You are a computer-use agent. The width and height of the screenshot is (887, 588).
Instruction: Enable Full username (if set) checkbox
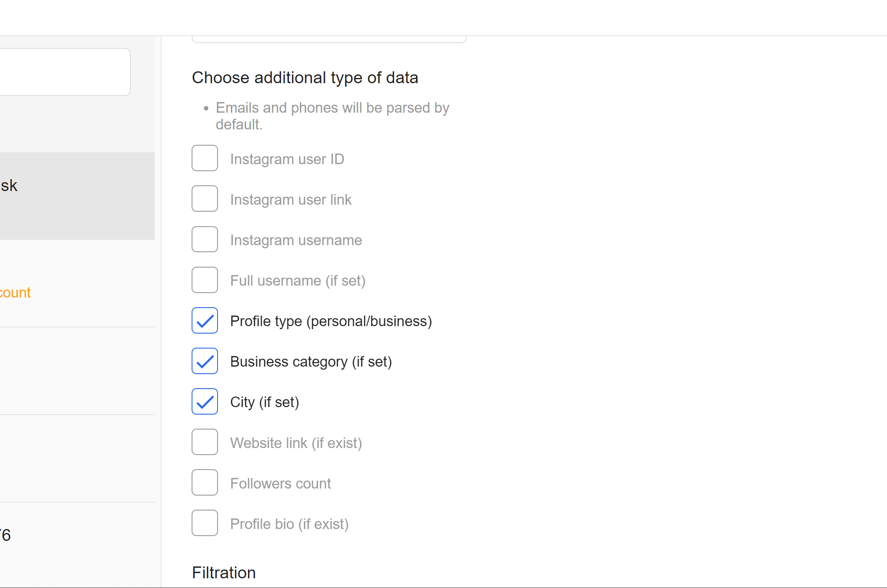pyautogui.click(x=205, y=280)
